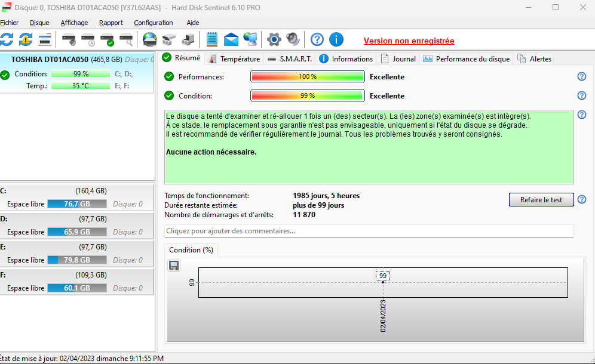595x364 pixels.
Task: Click the 11 870 starts count value
Action: coord(304,215)
